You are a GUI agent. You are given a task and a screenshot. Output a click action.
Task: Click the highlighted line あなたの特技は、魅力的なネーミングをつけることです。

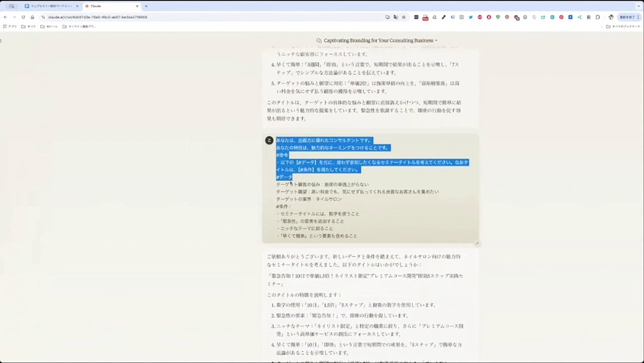333,148
